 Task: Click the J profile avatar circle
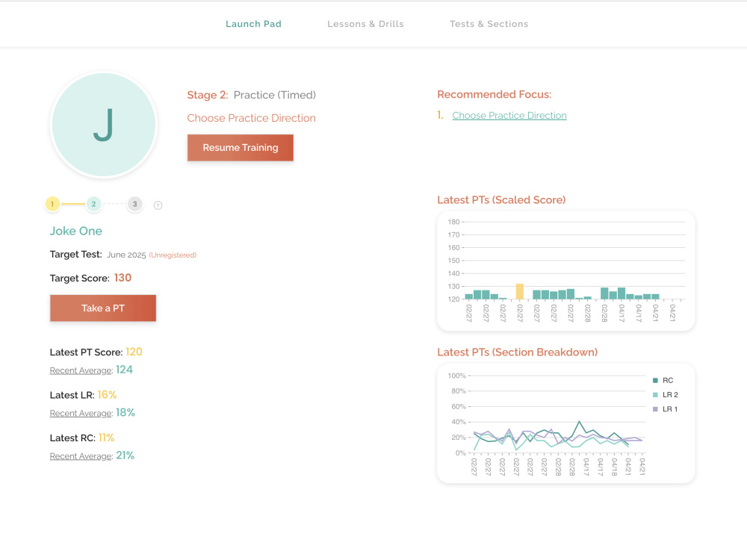point(104,125)
